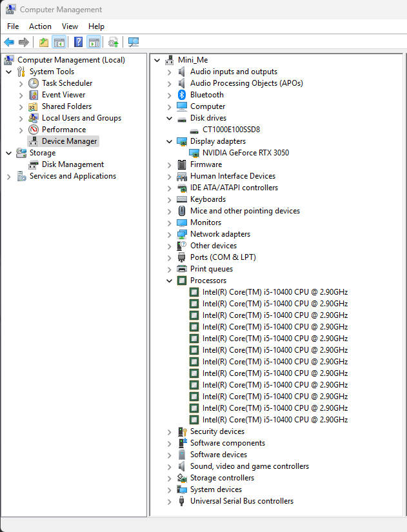Open the View menu
Image resolution: width=407 pixels, height=532 pixels.
(x=70, y=26)
